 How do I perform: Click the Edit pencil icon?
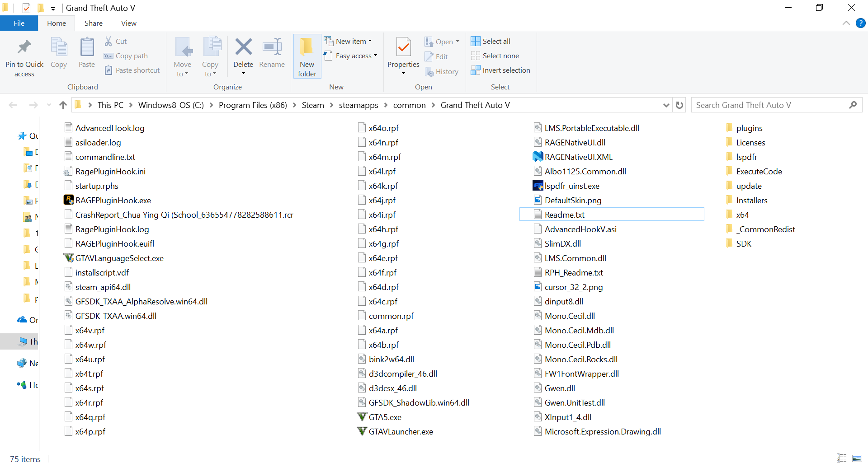(x=429, y=56)
